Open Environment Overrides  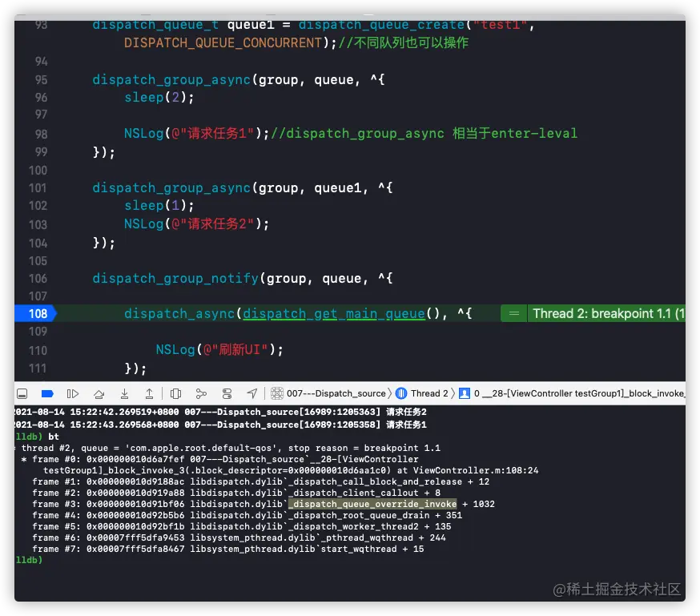point(227,393)
